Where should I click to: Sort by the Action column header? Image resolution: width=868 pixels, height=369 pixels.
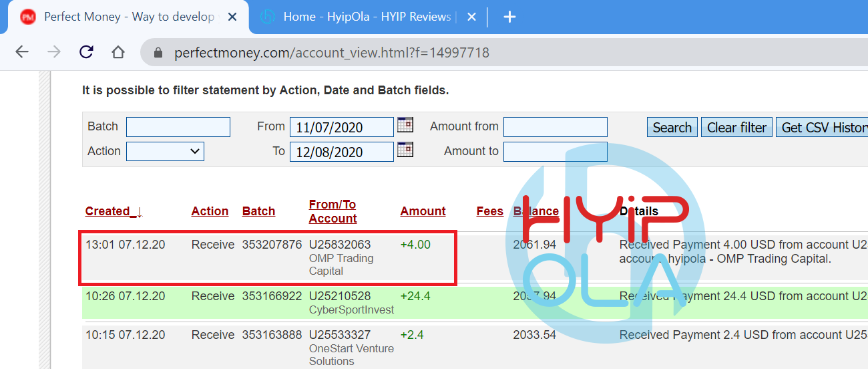tap(210, 211)
